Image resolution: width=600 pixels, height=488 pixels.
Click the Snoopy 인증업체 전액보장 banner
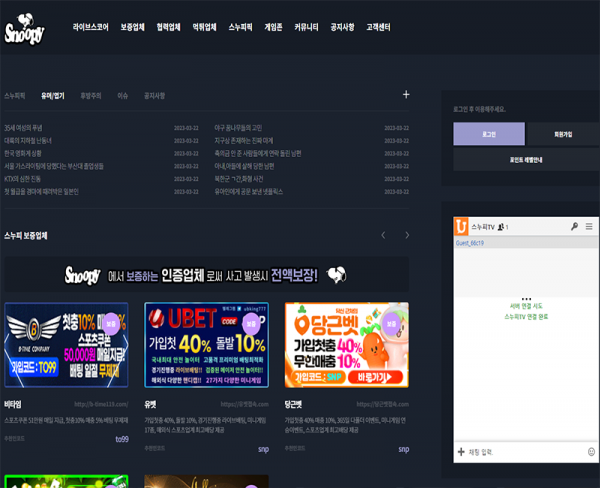(x=207, y=274)
